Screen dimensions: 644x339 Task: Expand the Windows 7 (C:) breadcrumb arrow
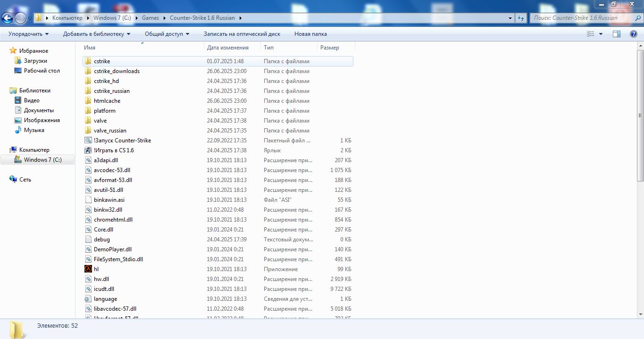[x=136, y=18]
